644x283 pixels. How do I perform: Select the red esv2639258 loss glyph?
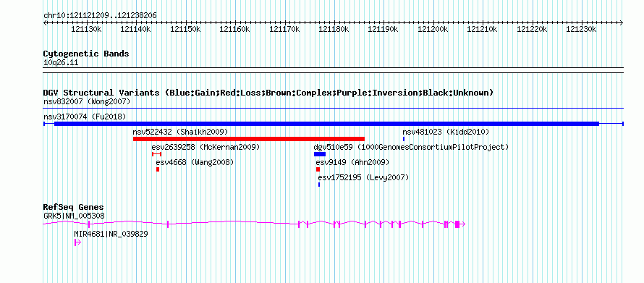[x=156, y=154]
